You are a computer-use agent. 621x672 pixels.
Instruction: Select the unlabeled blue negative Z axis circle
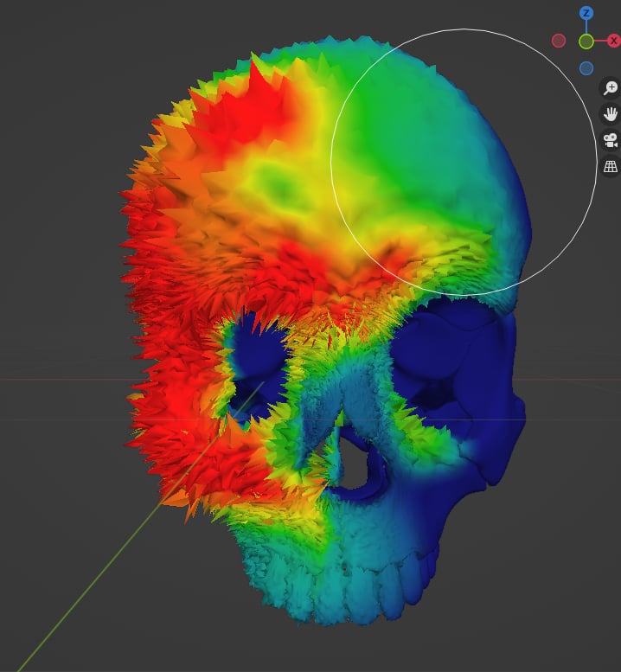(586, 68)
